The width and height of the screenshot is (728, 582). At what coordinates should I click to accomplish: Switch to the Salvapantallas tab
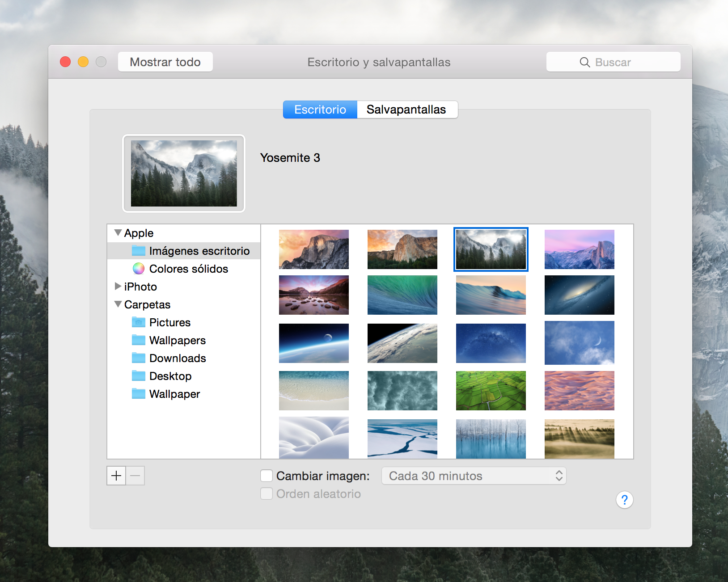click(406, 110)
